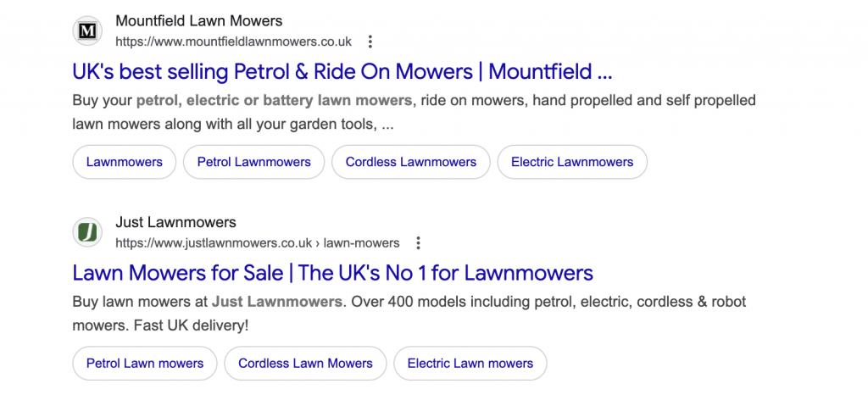Click the 'Mountfield Lawn Mowers' site name

(199, 20)
